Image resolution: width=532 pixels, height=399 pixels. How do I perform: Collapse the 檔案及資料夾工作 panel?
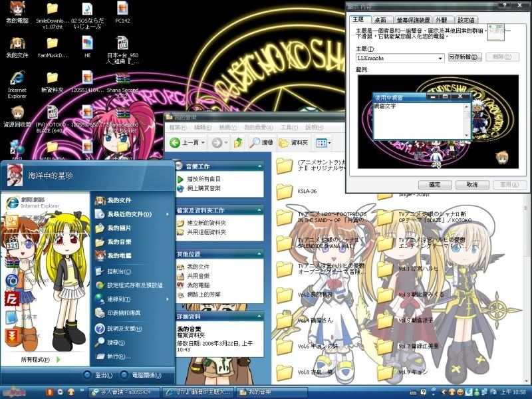(259, 210)
